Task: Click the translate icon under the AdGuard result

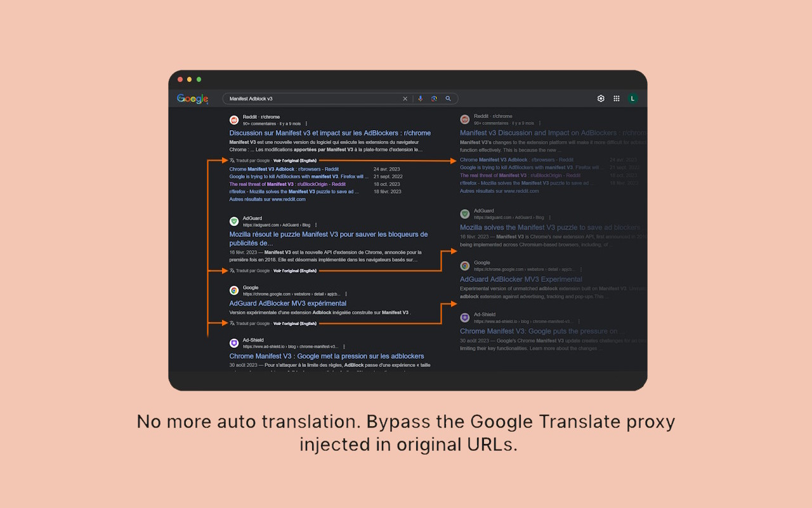Action: (x=232, y=271)
